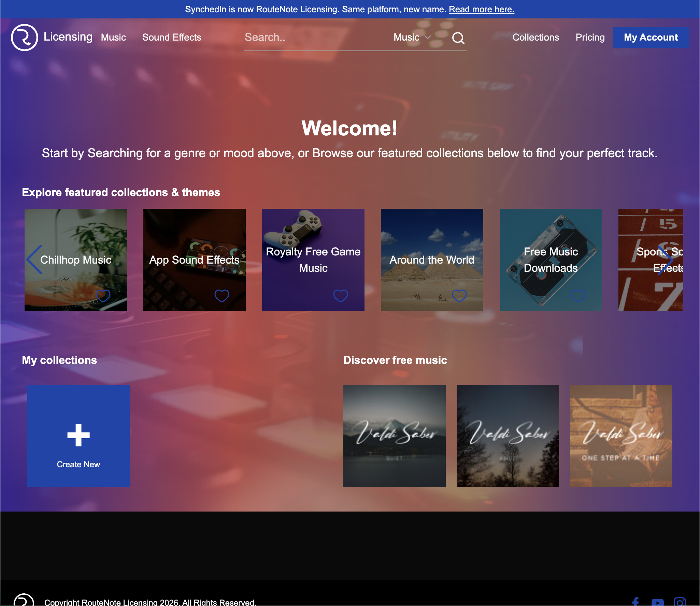Open the Sound Effects nav menu
Viewport: 700px width, 606px height.
click(172, 38)
